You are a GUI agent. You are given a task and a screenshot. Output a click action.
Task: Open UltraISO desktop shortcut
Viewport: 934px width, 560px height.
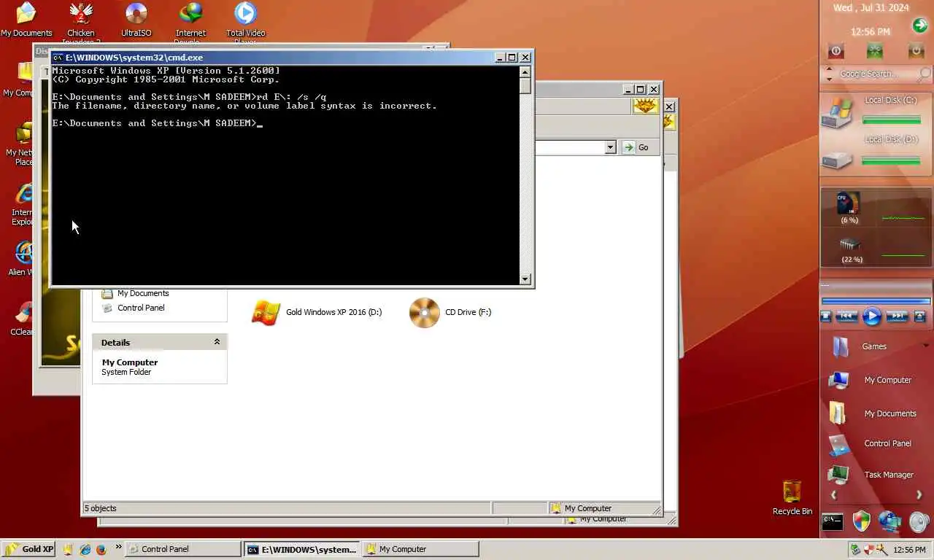(x=136, y=19)
